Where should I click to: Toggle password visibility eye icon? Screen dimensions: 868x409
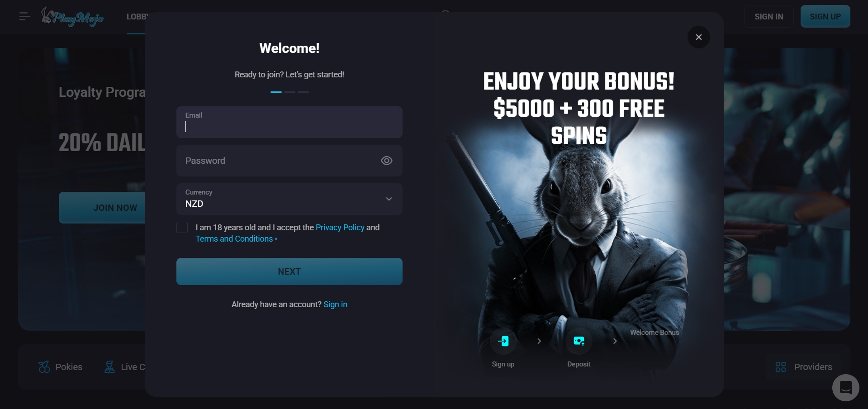point(386,161)
